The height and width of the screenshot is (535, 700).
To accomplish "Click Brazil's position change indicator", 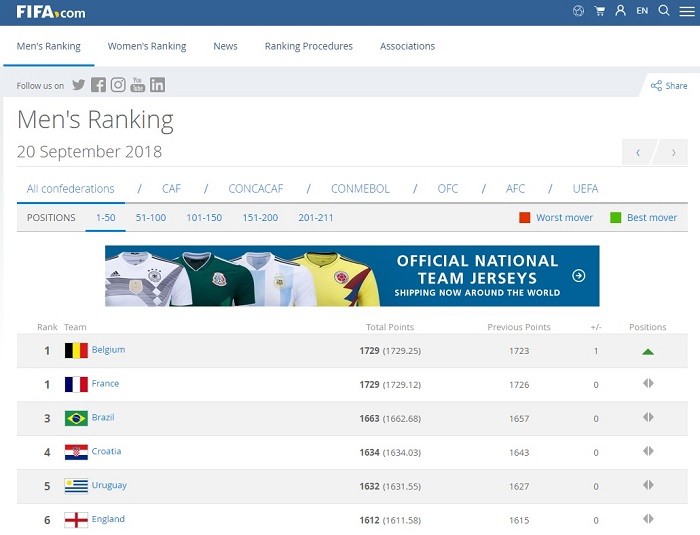I will pyautogui.click(x=648, y=418).
